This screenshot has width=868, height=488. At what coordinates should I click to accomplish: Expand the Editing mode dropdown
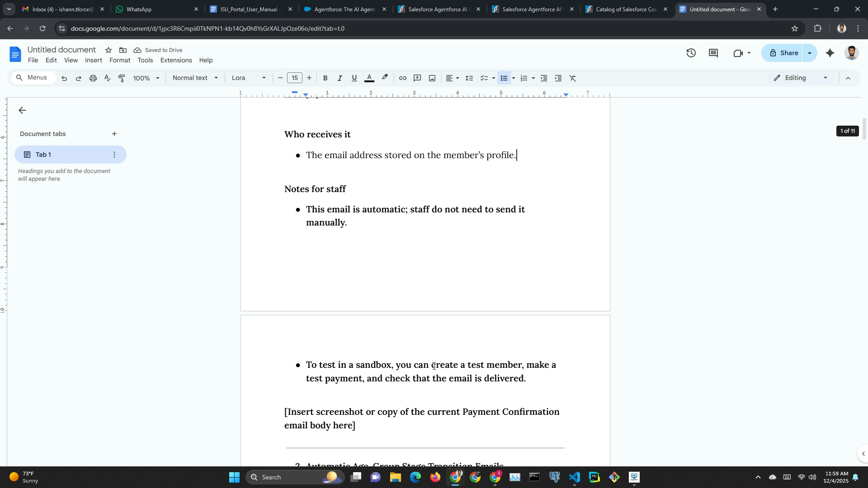[x=801, y=78]
